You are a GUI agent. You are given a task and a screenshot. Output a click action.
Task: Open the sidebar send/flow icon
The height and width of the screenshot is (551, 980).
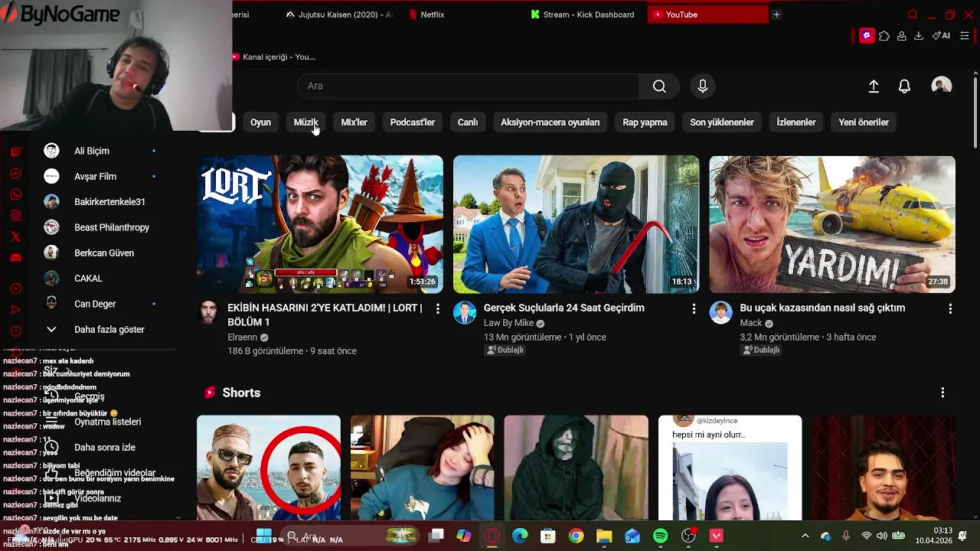[15, 310]
